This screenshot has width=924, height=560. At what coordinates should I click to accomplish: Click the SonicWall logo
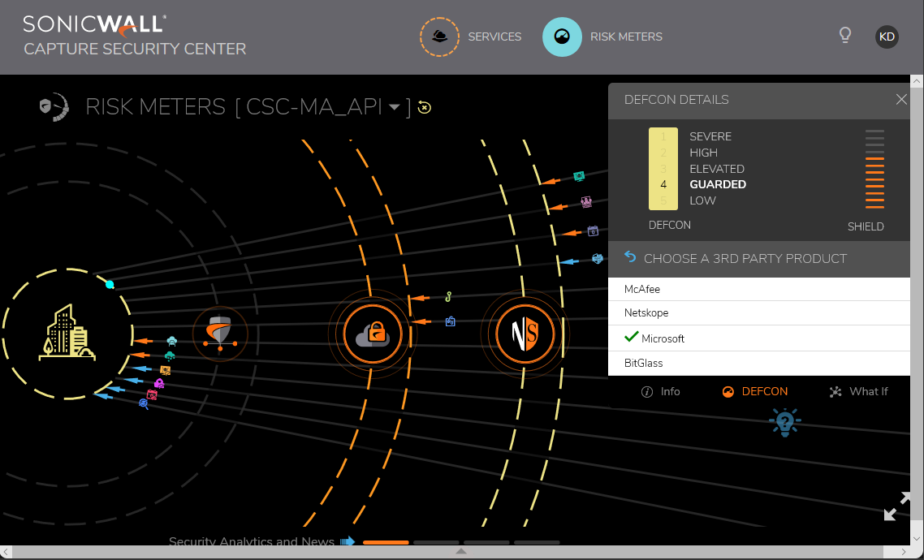point(94,24)
